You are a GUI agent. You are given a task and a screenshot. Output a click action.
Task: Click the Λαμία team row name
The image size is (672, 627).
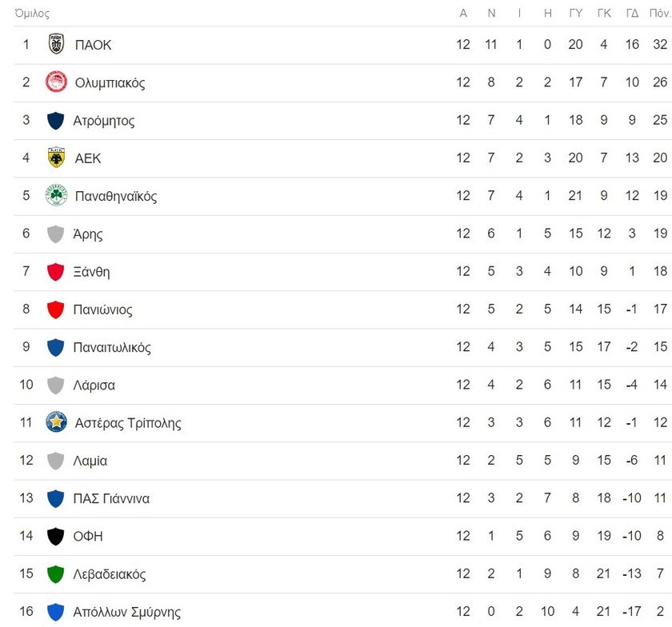(90, 461)
